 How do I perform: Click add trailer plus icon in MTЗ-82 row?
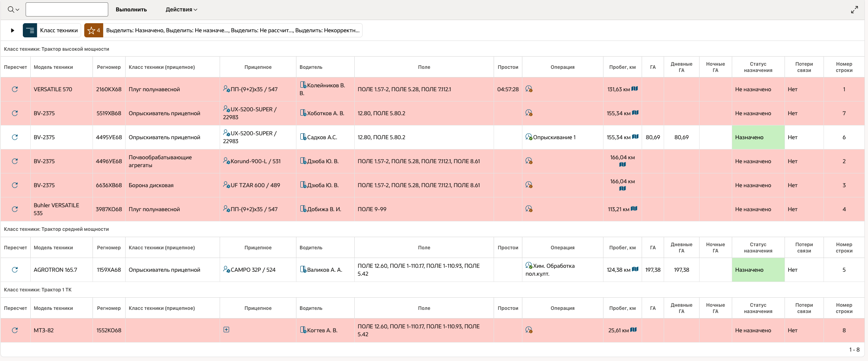pyautogui.click(x=226, y=330)
